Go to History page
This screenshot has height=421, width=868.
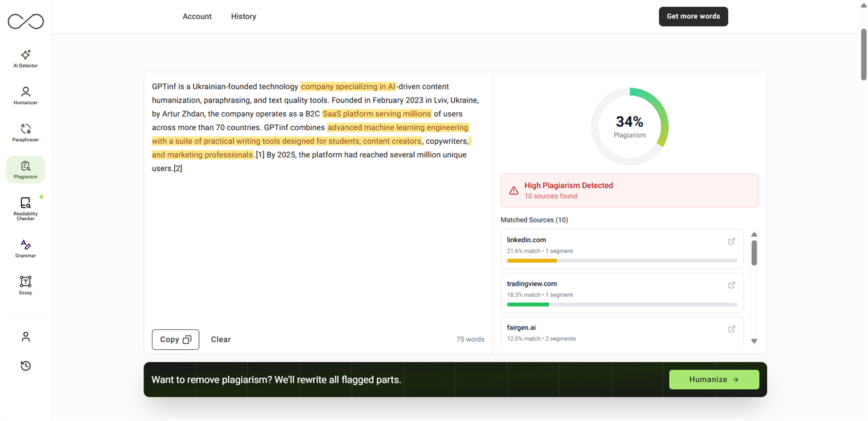(x=244, y=16)
